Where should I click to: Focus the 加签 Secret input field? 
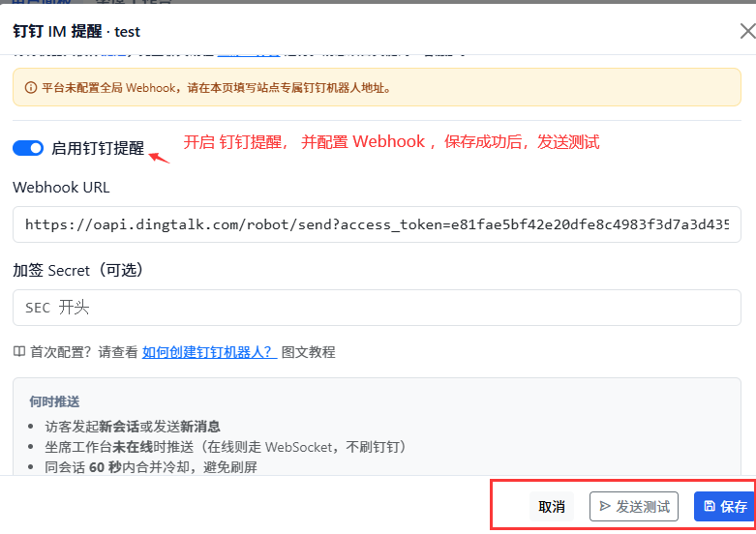[x=377, y=308]
